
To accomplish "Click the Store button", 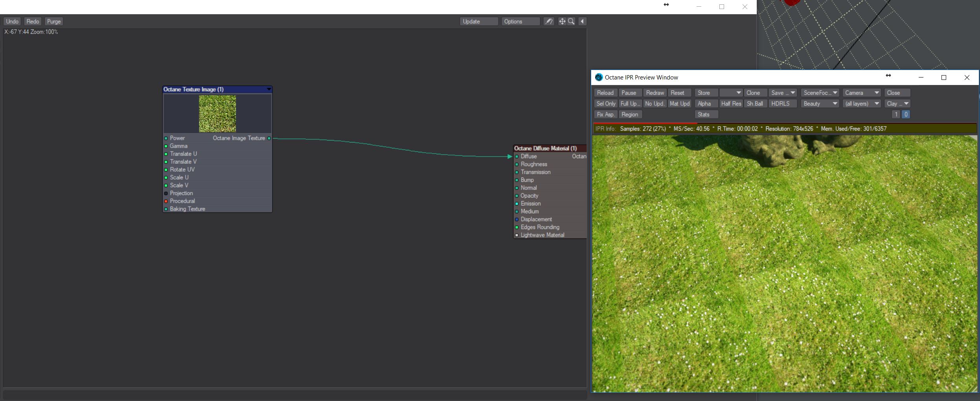I will click(x=706, y=93).
